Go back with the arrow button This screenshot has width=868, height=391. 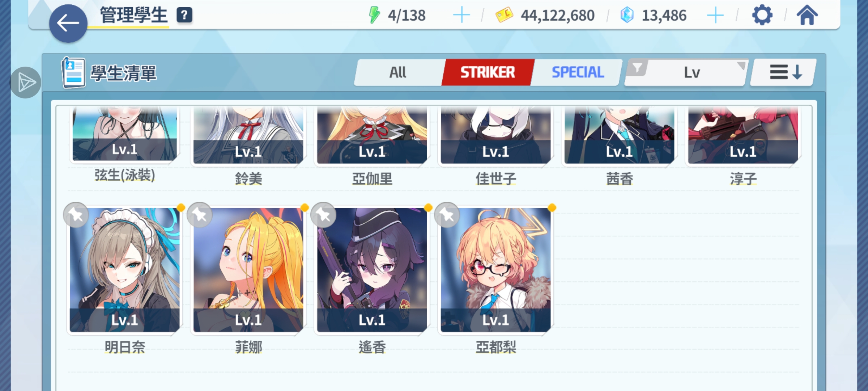tap(68, 24)
